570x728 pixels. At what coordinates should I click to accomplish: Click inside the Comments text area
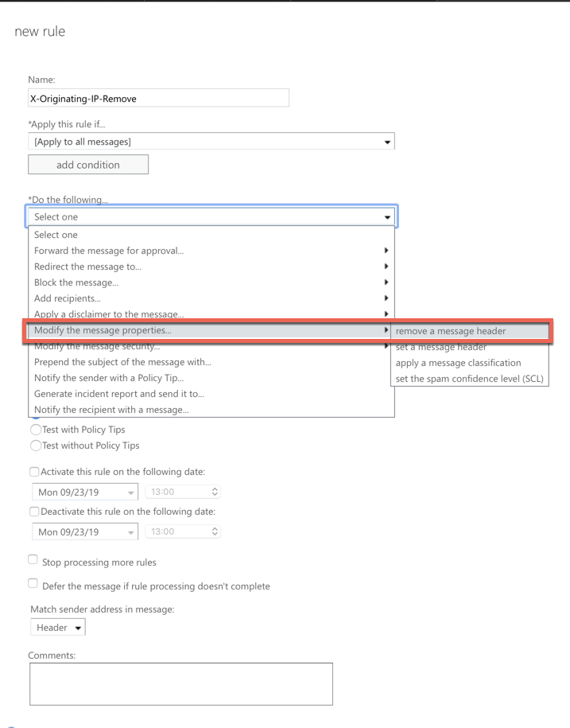click(x=181, y=684)
